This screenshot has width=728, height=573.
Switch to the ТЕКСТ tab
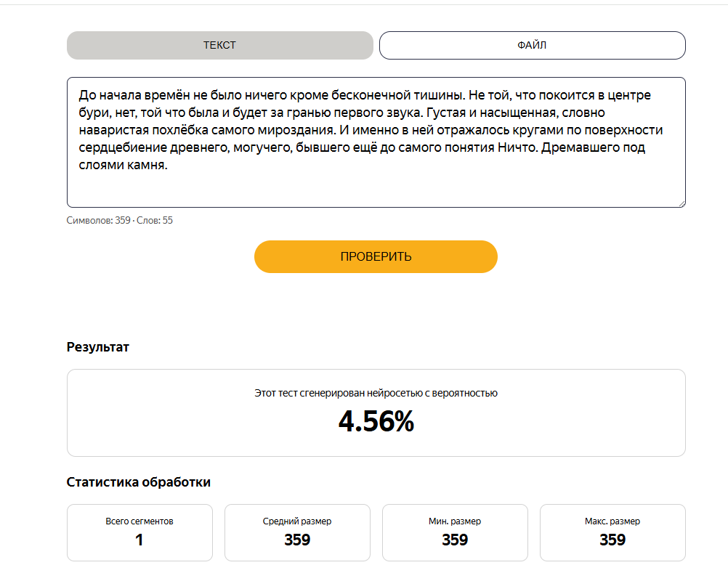click(219, 45)
